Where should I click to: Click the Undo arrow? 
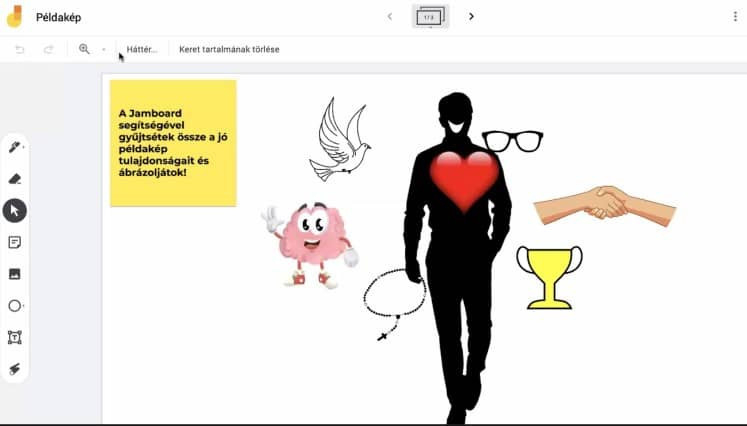[20, 49]
